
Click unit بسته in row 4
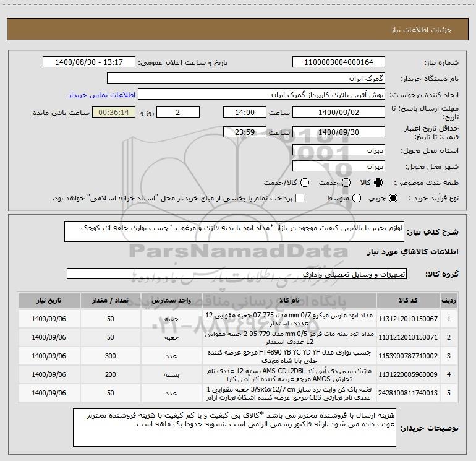(171, 375)
